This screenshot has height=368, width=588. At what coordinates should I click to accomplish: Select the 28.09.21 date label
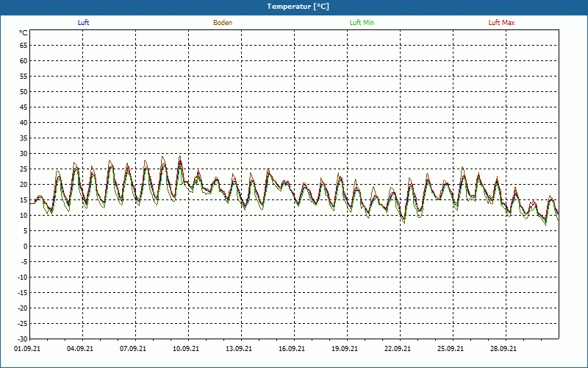(x=503, y=349)
